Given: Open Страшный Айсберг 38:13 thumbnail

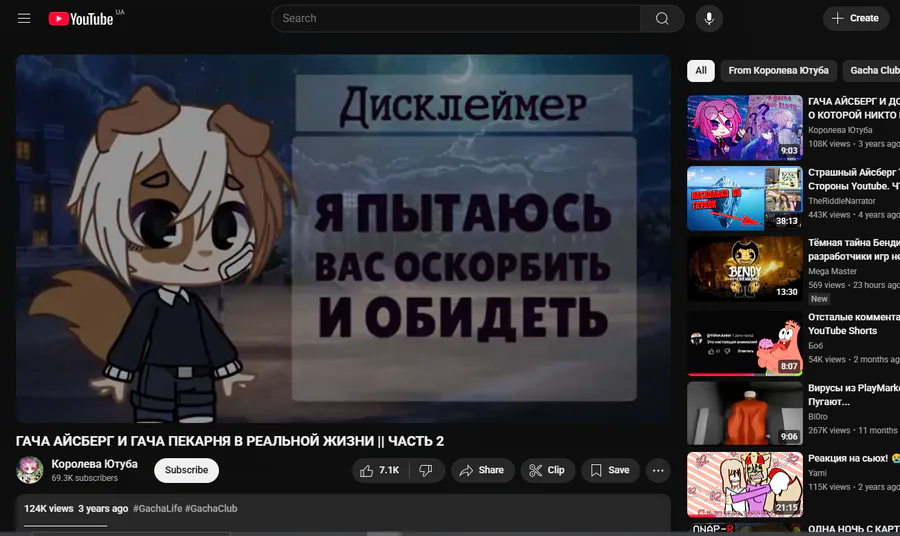Looking at the screenshot, I should [x=745, y=199].
